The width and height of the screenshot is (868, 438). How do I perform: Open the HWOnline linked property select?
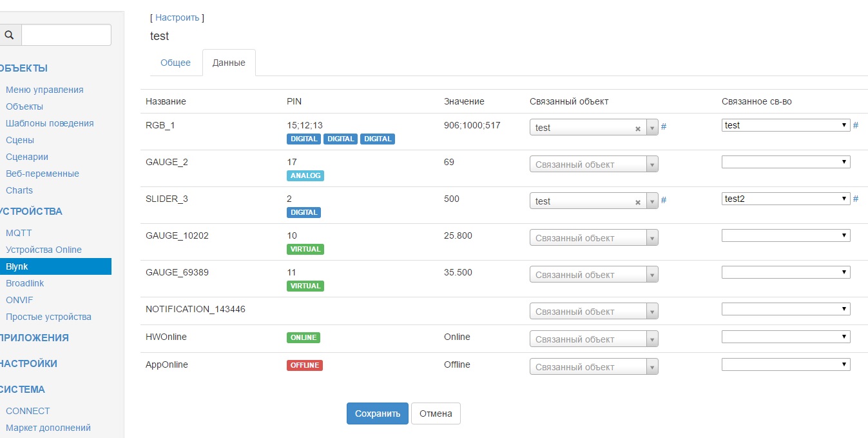(786, 337)
